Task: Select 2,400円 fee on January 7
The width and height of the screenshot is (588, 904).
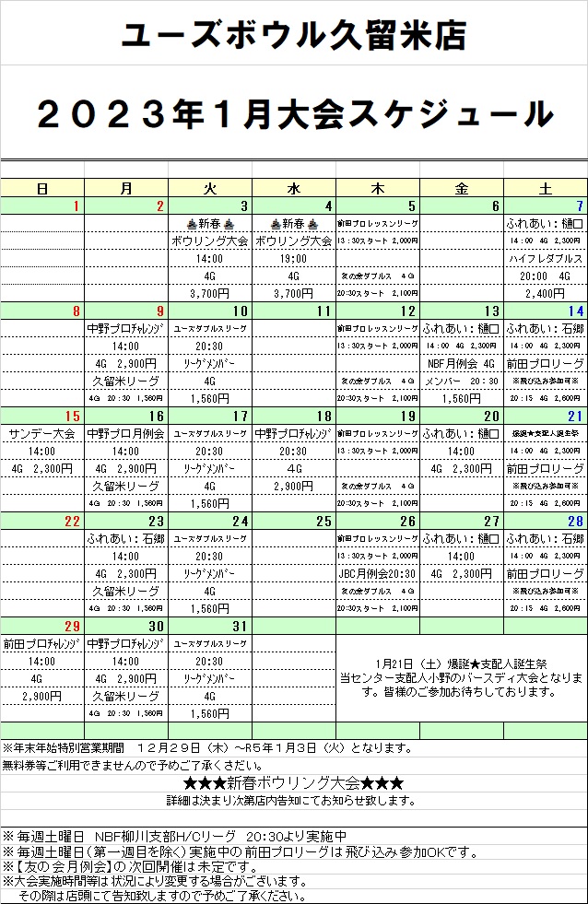Action: (545, 293)
